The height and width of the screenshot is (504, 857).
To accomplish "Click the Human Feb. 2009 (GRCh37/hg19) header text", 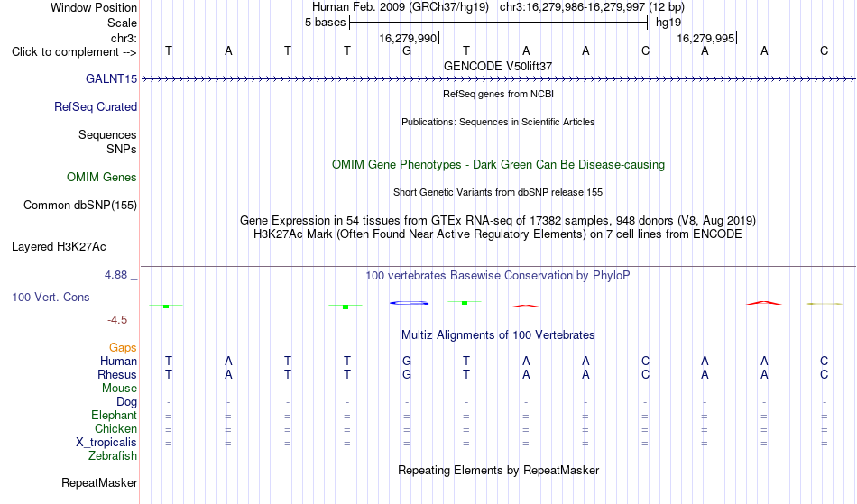I will click(400, 7).
